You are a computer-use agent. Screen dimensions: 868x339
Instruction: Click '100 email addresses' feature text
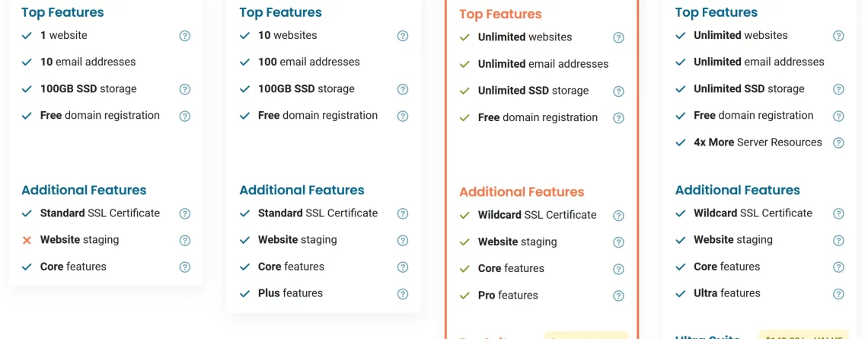pyautogui.click(x=309, y=62)
